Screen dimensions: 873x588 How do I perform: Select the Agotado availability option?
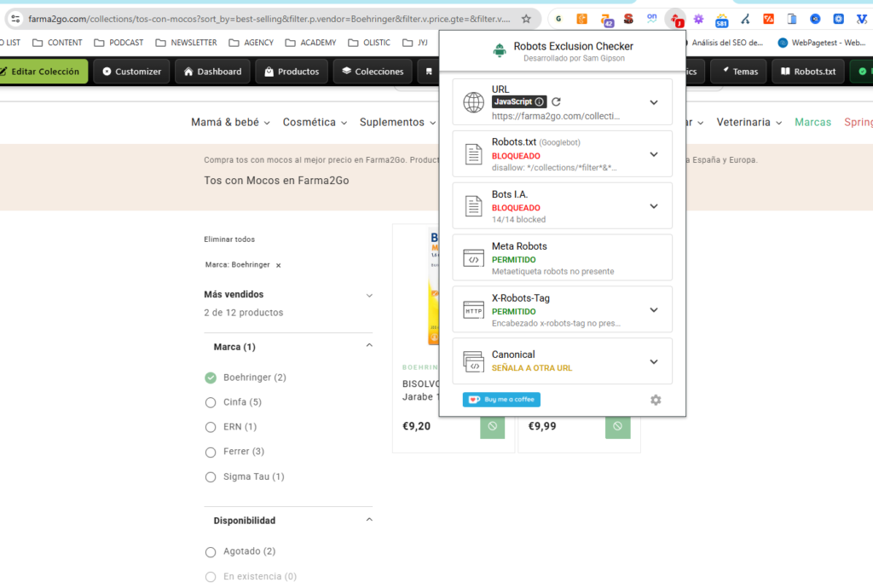click(x=211, y=552)
